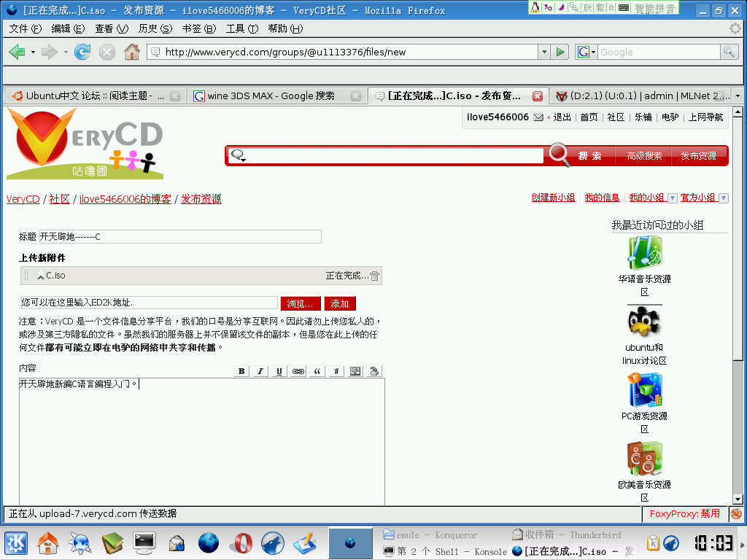
Task: Open the forward button history dropdown
Action: [66, 52]
